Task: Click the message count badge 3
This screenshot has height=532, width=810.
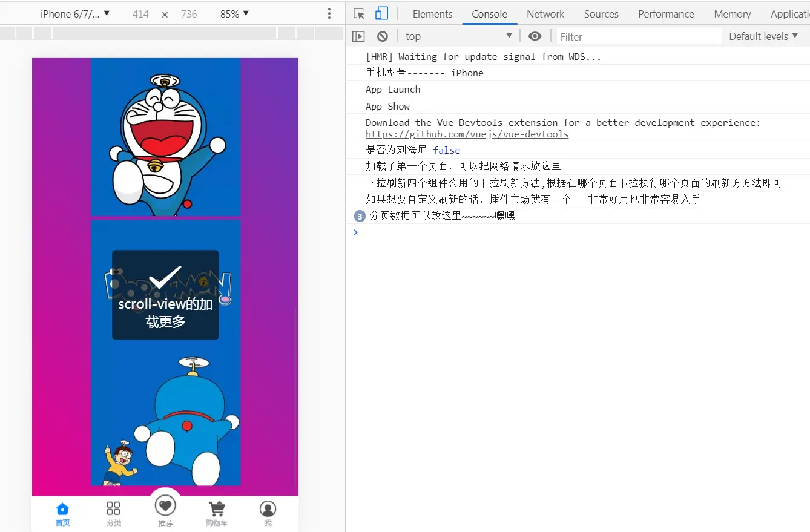Action: pyautogui.click(x=360, y=216)
